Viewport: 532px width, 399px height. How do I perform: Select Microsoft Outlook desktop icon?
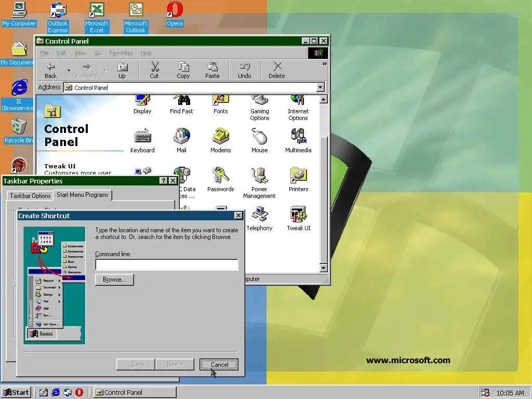pyautogui.click(x=136, y=18)
